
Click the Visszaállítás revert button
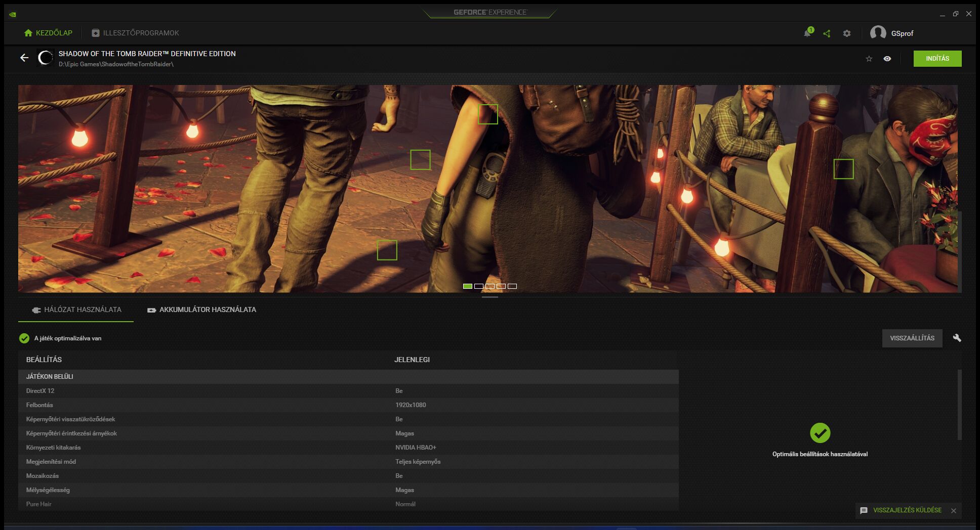[x=912, y=338]
